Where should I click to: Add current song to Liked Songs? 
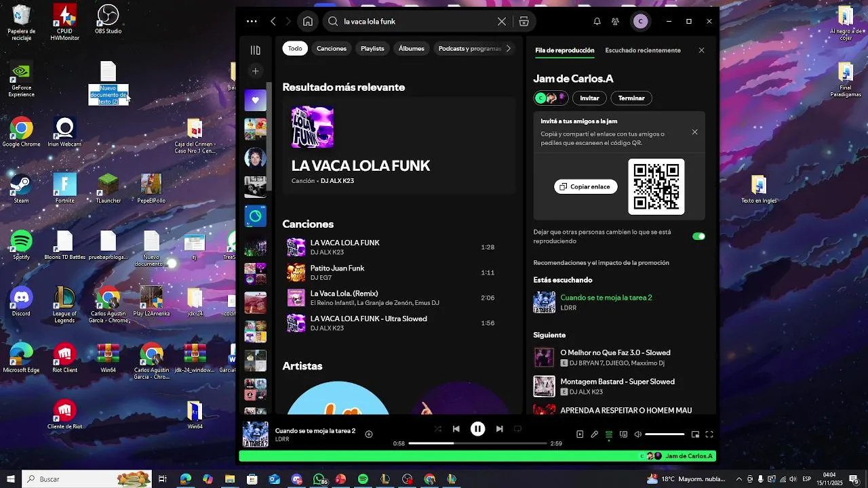coord(369,434)
